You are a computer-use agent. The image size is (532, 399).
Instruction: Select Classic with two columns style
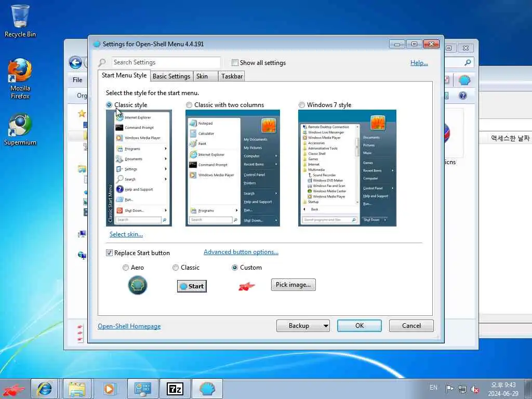tap(189, 105)
